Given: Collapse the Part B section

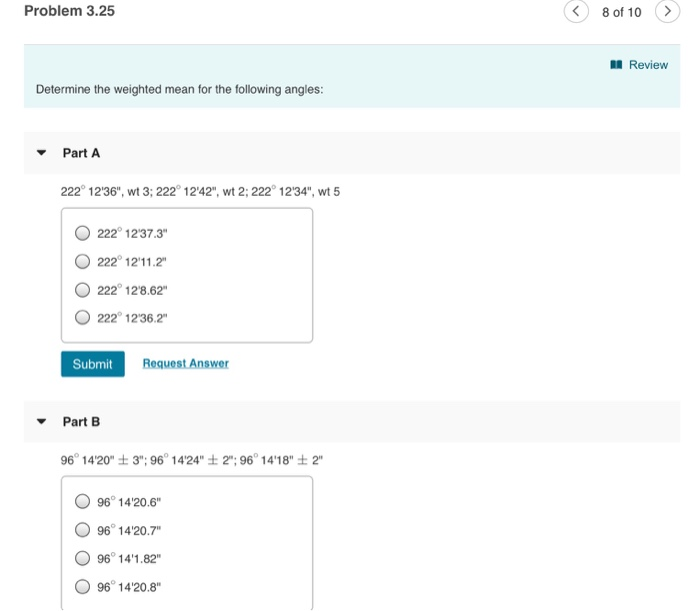Looking at the screenshot, I should pos(42,421).
